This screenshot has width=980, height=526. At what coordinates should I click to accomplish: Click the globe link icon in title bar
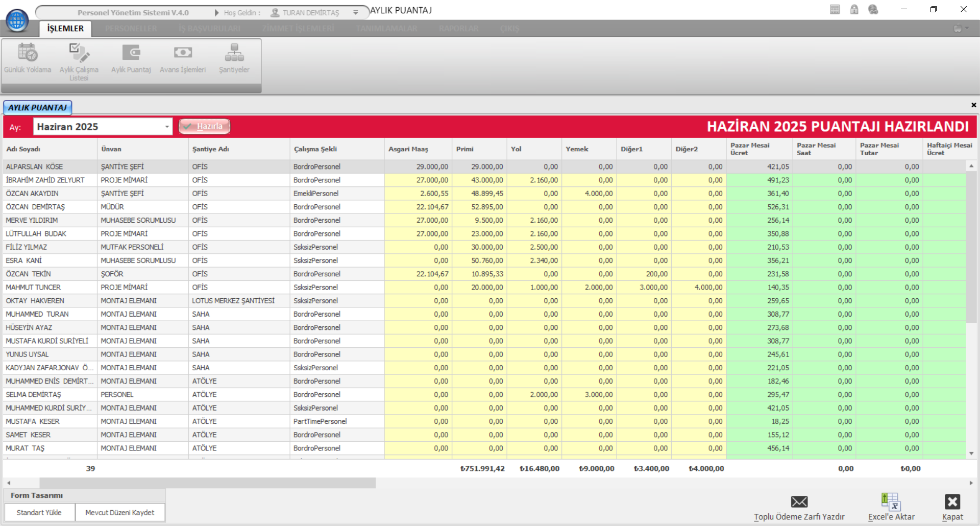[873, 10]
